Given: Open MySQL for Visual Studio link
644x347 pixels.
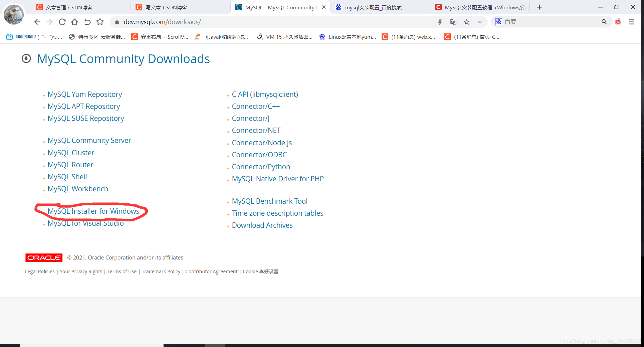Looking at the screenshot, I should point(86,223).
